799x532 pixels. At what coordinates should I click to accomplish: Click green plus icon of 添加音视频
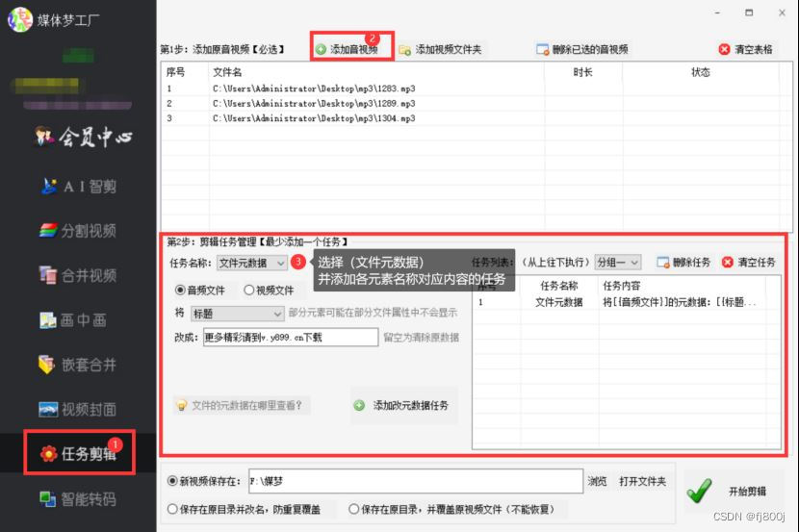pyautogui.click(x=321, y=49)
